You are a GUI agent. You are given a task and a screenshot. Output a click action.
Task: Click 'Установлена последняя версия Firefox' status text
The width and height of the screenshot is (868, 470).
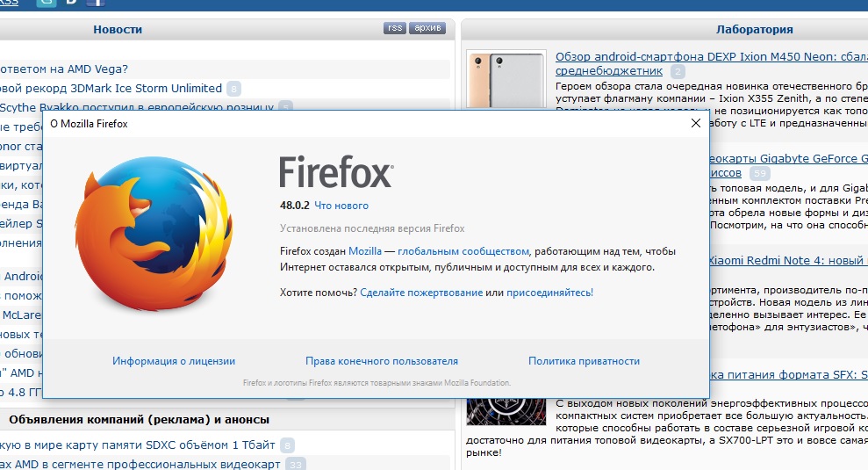(x=372, y=228)
